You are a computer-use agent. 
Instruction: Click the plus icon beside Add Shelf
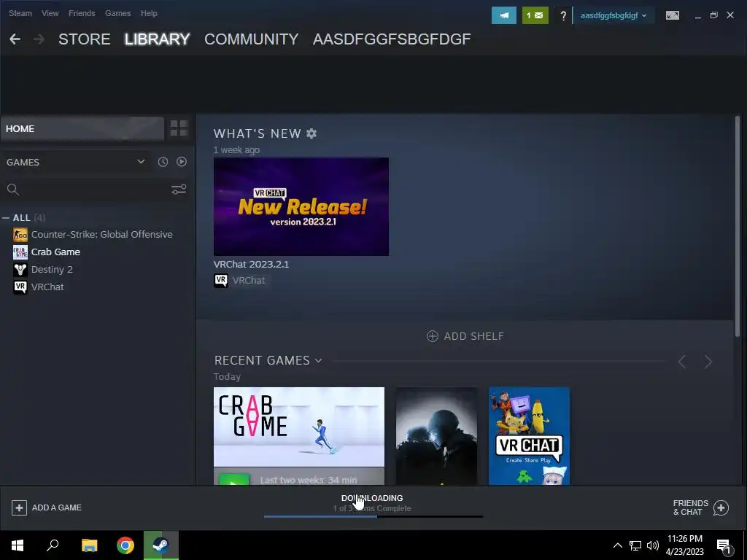[x=432, y=336]
